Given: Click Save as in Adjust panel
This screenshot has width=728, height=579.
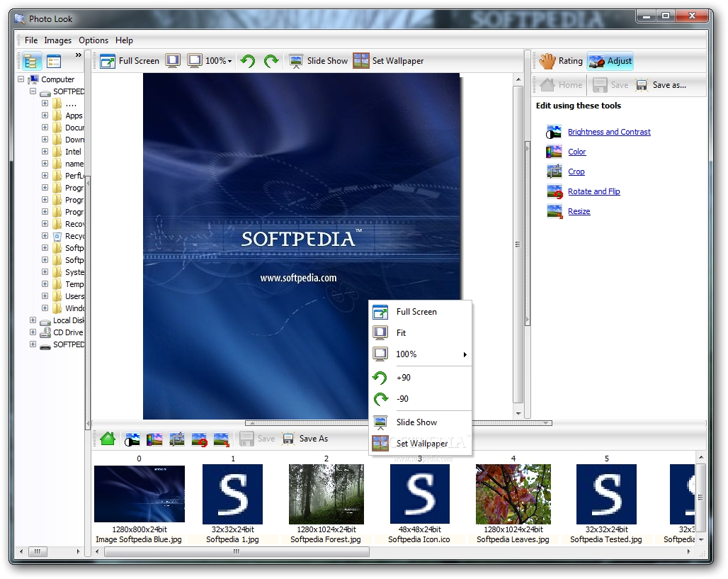Looking at the screenshot, I should click(x=661, y=85).
